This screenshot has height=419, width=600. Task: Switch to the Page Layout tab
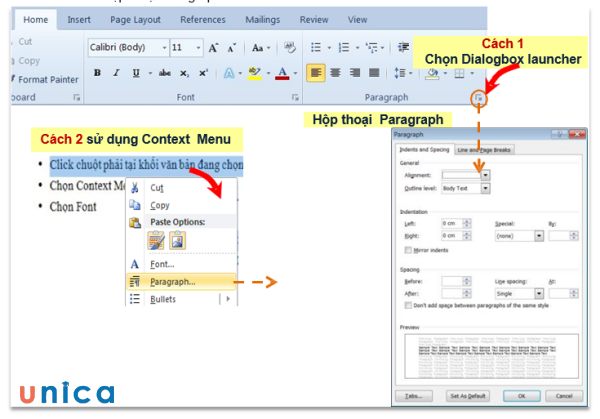[135, 20]
